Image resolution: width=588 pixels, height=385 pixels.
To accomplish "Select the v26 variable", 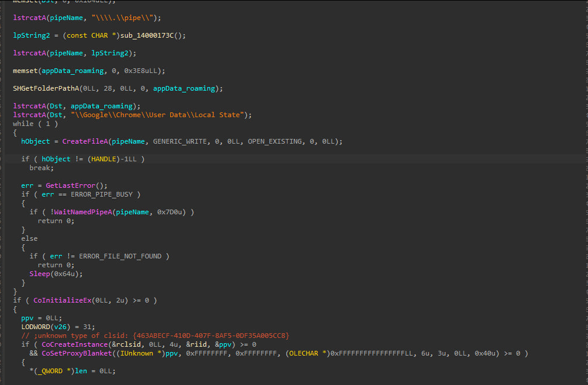I will point(60,327).
